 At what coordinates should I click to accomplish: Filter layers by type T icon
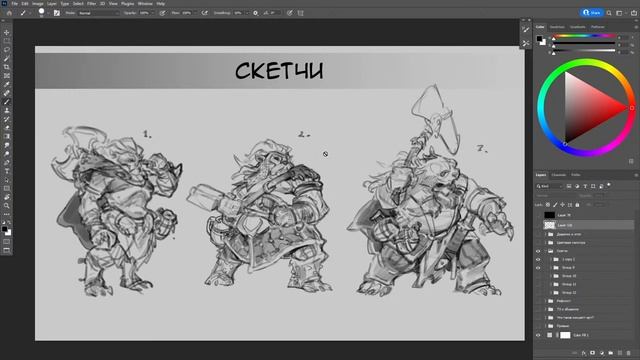click(585, 186)
